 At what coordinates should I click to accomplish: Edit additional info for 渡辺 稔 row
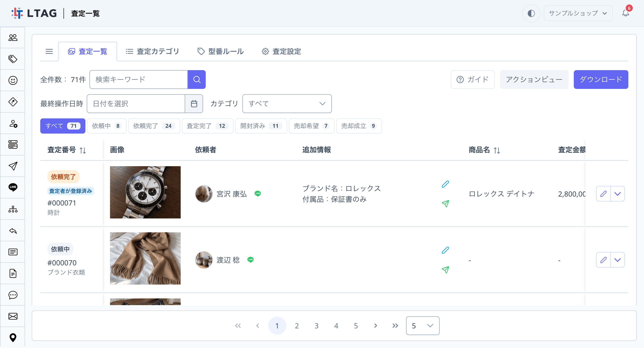tap(445, 250)
